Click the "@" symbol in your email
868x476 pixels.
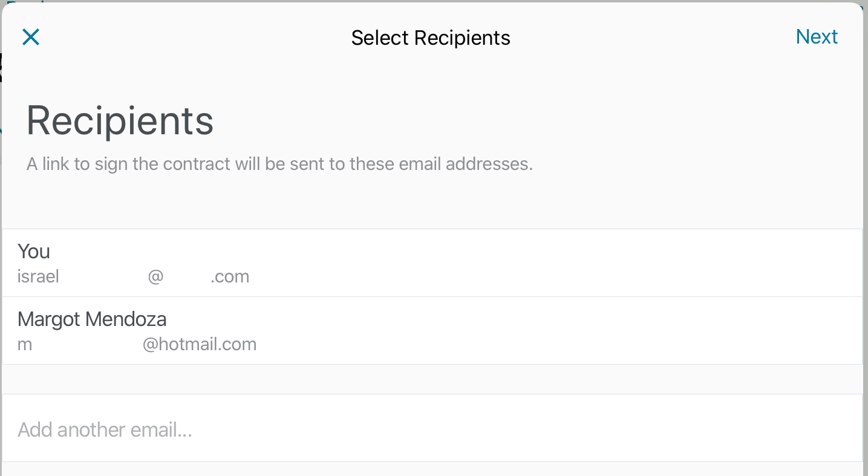155,276
